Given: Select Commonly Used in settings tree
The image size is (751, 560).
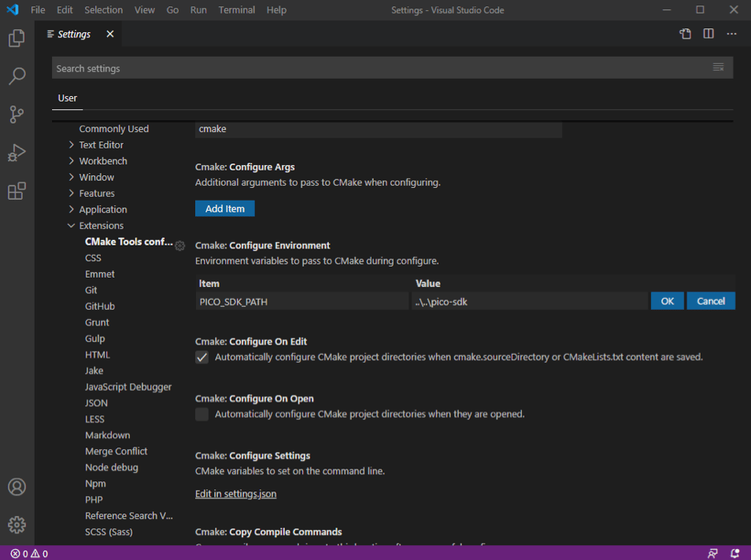Looking at the screenshot, I should pos(114,129).
